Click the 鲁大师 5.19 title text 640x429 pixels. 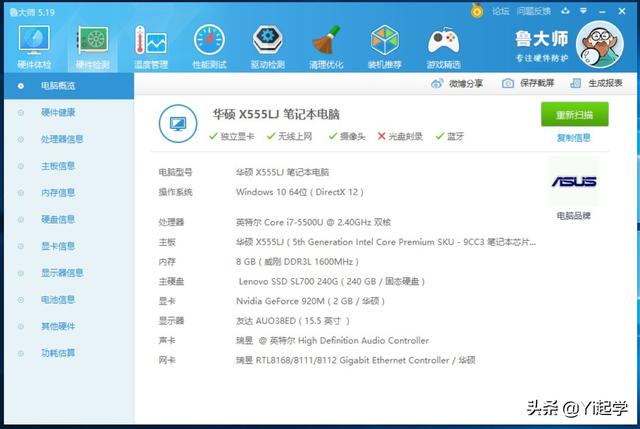click(x=32, y=13)
